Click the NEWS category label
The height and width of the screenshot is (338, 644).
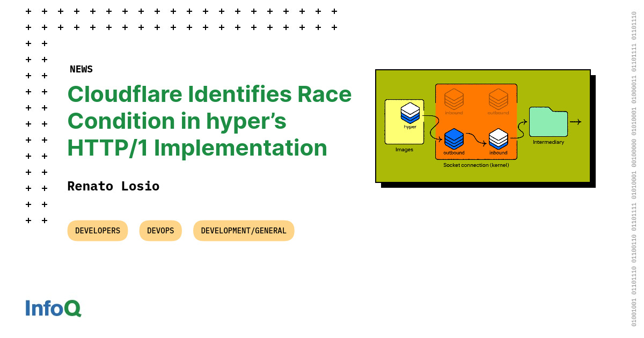[81, 69]
